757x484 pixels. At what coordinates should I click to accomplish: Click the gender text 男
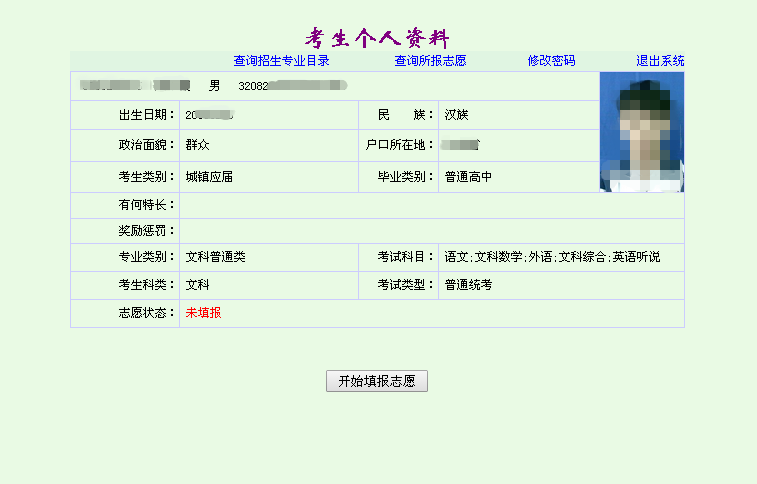click(x=214, y=86)
